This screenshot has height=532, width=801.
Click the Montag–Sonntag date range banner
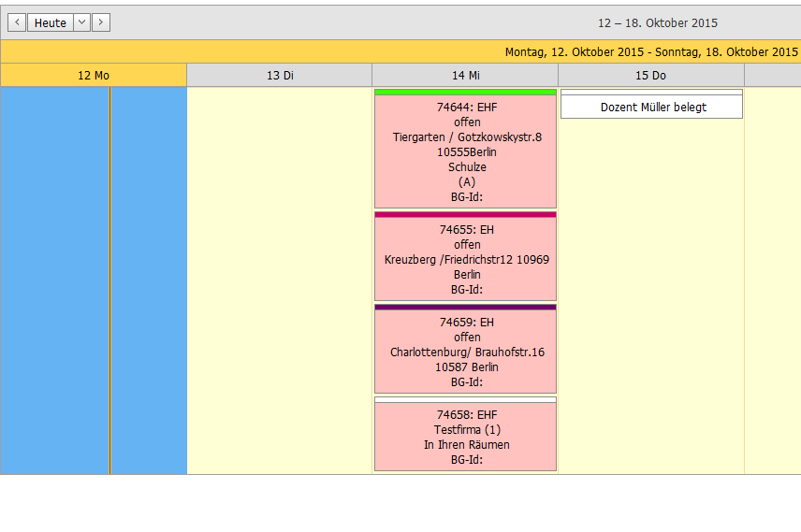coord(652,51)
